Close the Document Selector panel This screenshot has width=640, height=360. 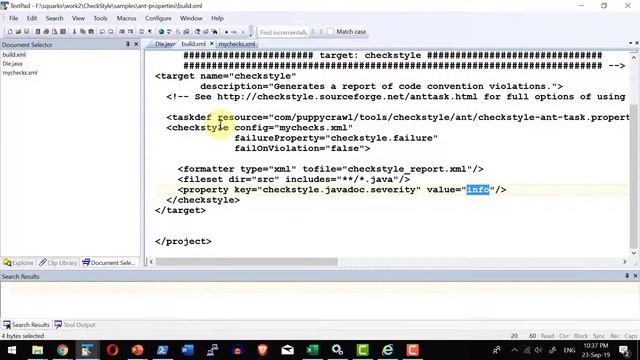(136, 44)
